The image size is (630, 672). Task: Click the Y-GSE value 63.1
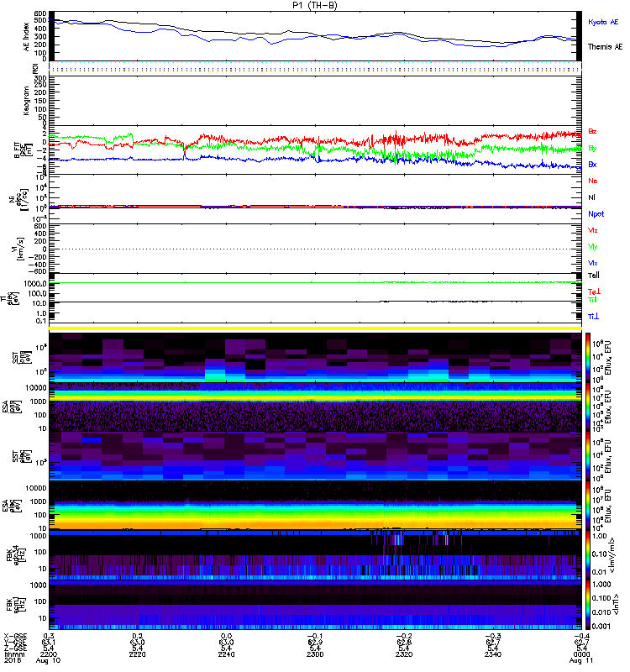pos(49,642)
